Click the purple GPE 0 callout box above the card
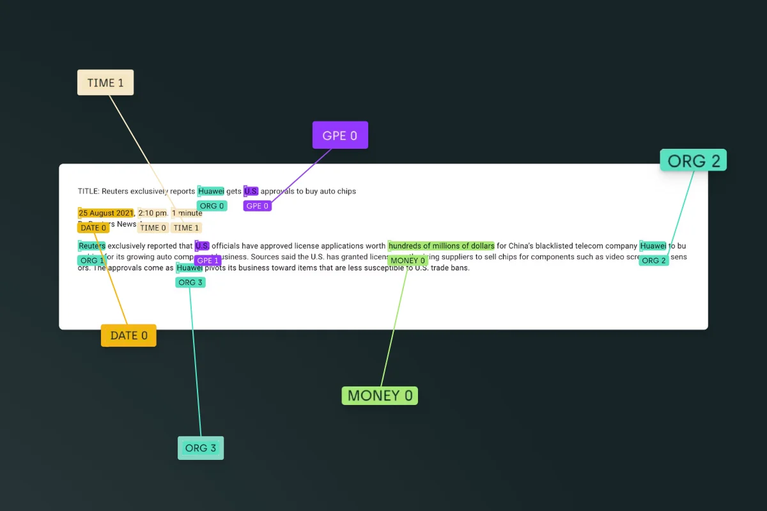The height and width of the screenshot is (511, 767). point(340,135)
